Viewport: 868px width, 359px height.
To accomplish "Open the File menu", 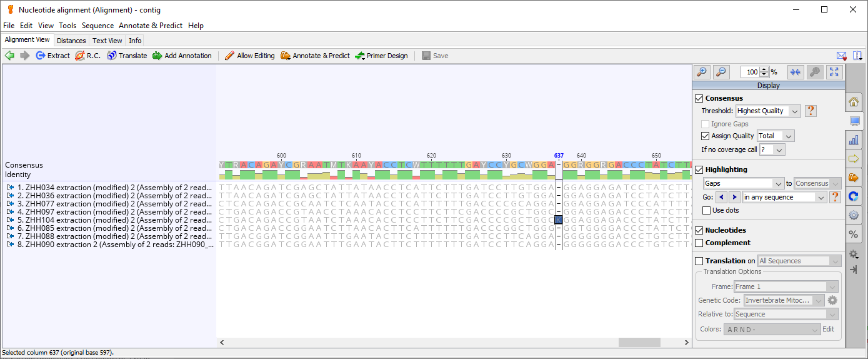I will coord(9,26).
